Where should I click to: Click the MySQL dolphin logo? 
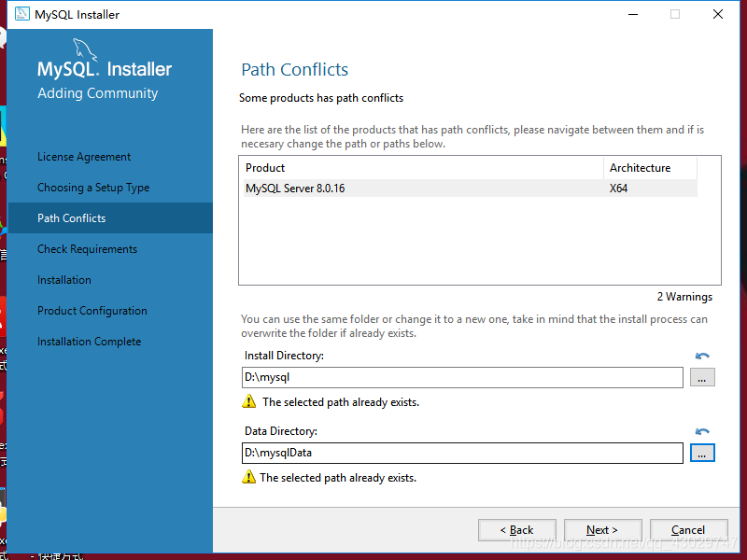point(85,49)
